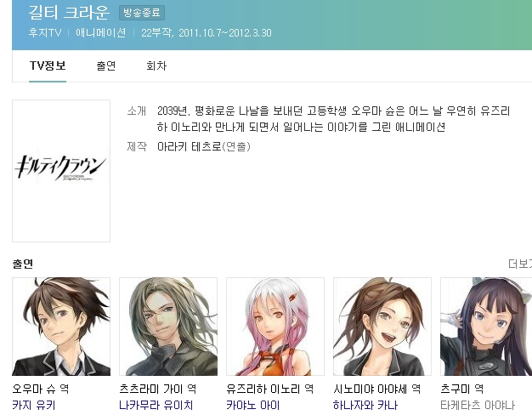Open 유즈리하 이노리 character portrait
This screenshot has width=532, height=415.
275,327
